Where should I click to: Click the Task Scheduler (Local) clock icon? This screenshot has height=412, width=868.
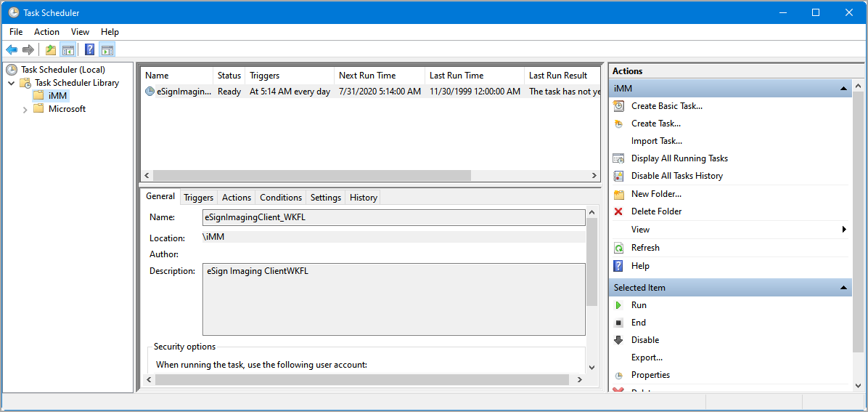coord(11,70)
